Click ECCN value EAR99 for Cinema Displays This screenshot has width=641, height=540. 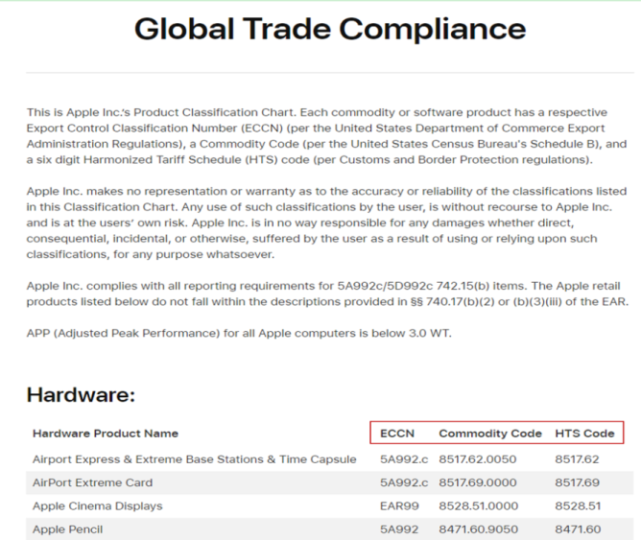pyautogui.click(x=399, y=506)
